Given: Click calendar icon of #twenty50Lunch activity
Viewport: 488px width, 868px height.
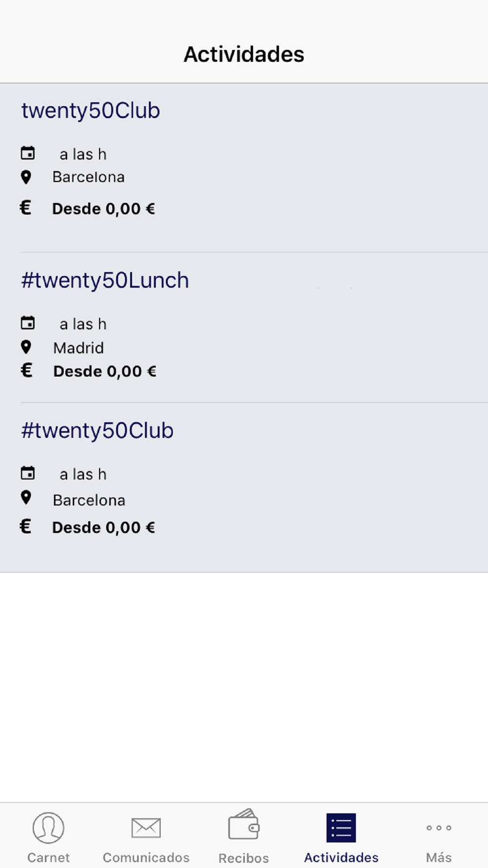Looking at the screenshot, I should (x=28, y=323).
